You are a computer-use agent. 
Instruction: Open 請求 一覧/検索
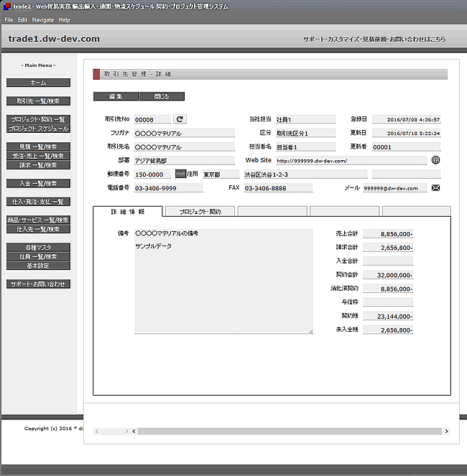coord(38,165)
